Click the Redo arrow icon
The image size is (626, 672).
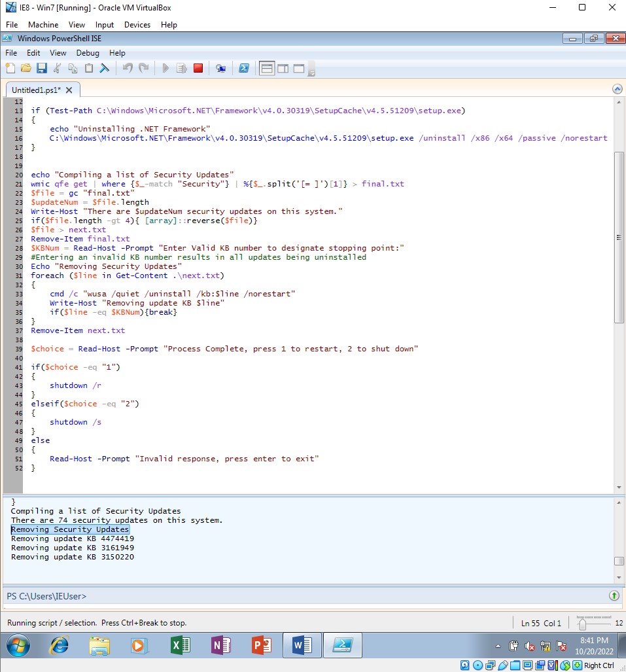point(143,68)
